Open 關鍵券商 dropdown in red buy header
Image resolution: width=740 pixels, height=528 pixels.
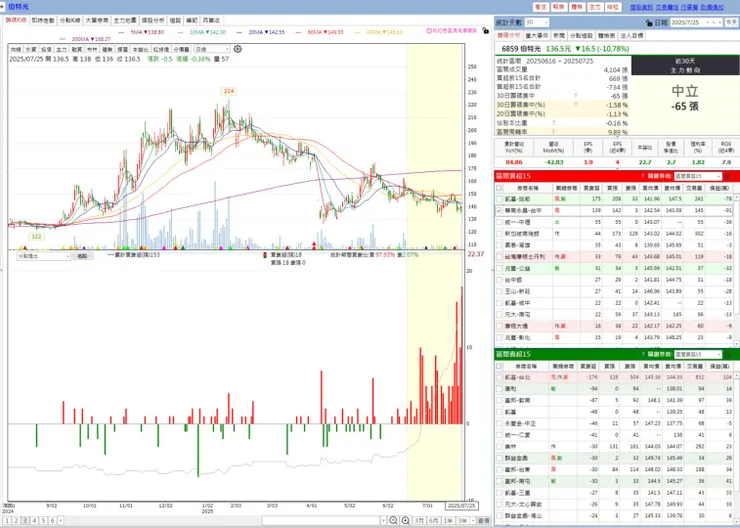pyautogui.click(x=698, y=176)
